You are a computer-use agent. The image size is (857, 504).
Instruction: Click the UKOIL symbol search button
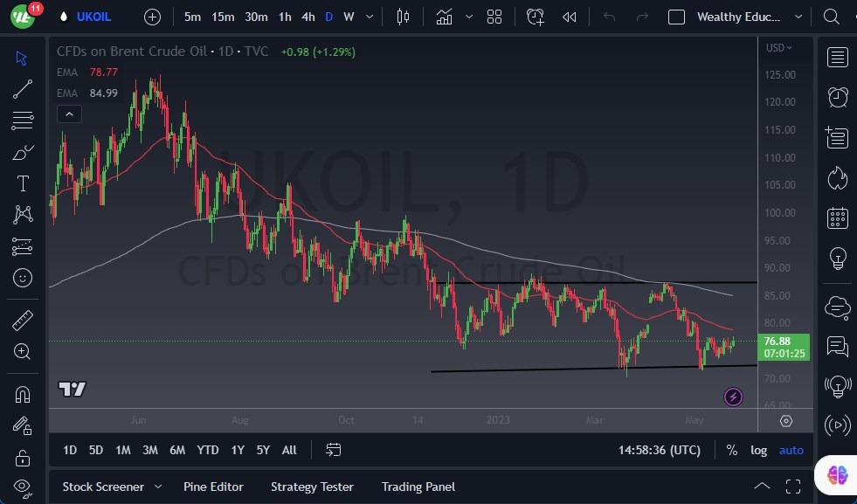(93, 17)
